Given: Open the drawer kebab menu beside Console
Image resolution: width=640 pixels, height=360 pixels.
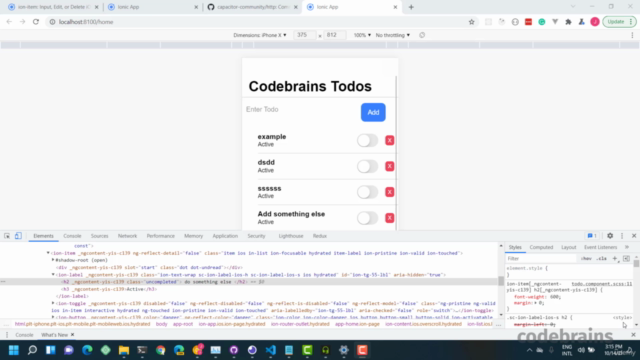Looking at the screenshot, I should [x=7, y=335].
